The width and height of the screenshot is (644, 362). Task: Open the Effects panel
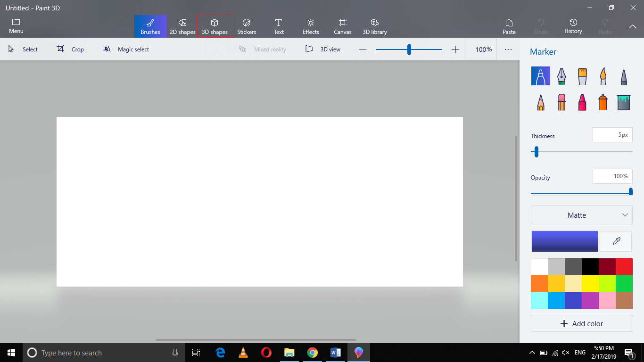point(310,26)
